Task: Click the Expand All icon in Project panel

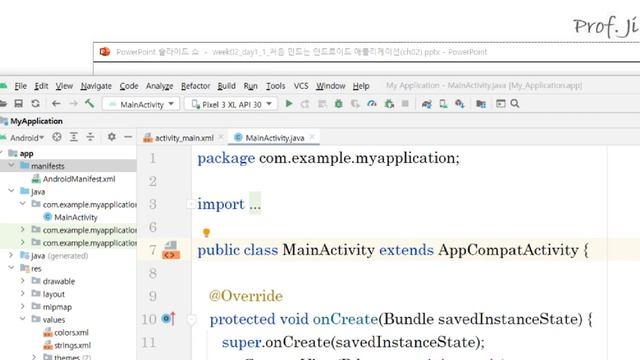Action: (x=73, y=137)
